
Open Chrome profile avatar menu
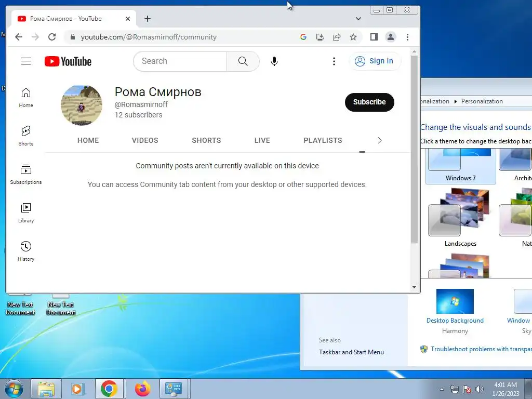[391, 37]
